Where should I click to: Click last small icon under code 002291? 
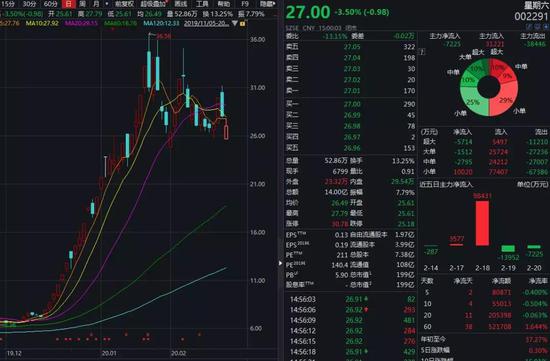(546, 26)
